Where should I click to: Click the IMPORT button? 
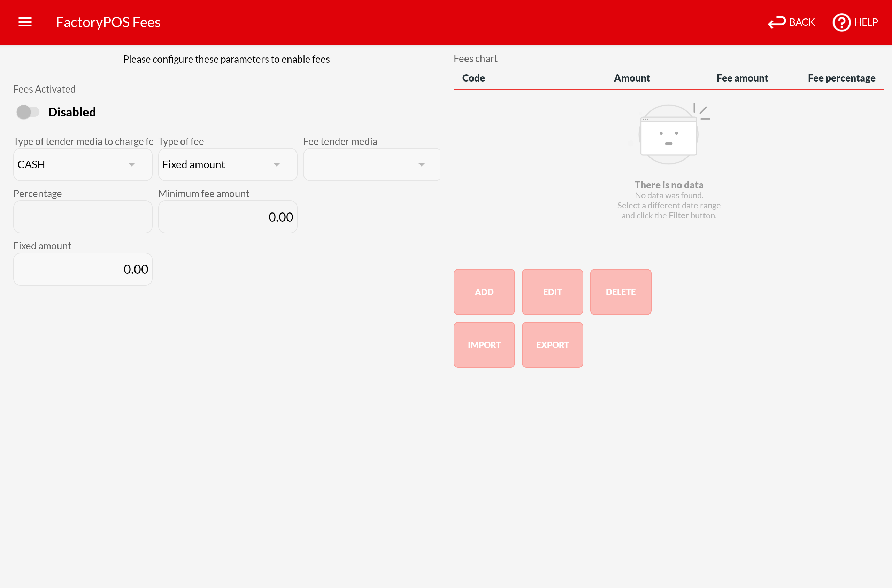pyautogui.click(x=484, y=345)
